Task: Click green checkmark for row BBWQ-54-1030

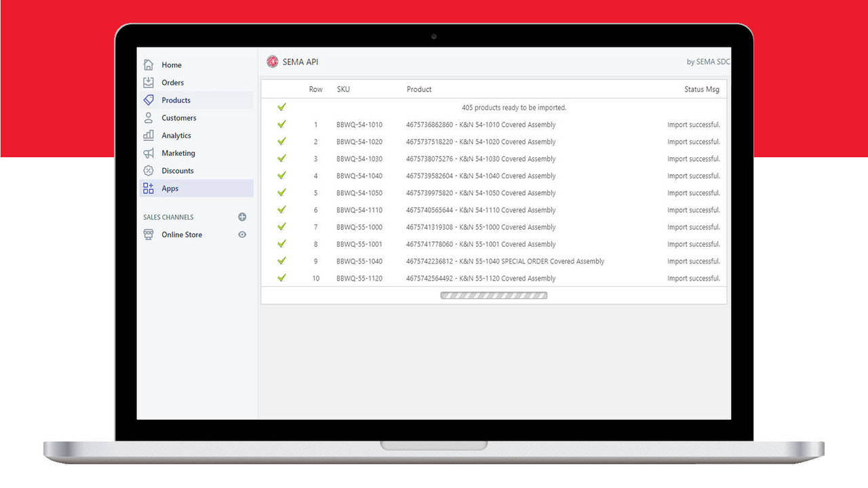Action: (x=281, y=158)
